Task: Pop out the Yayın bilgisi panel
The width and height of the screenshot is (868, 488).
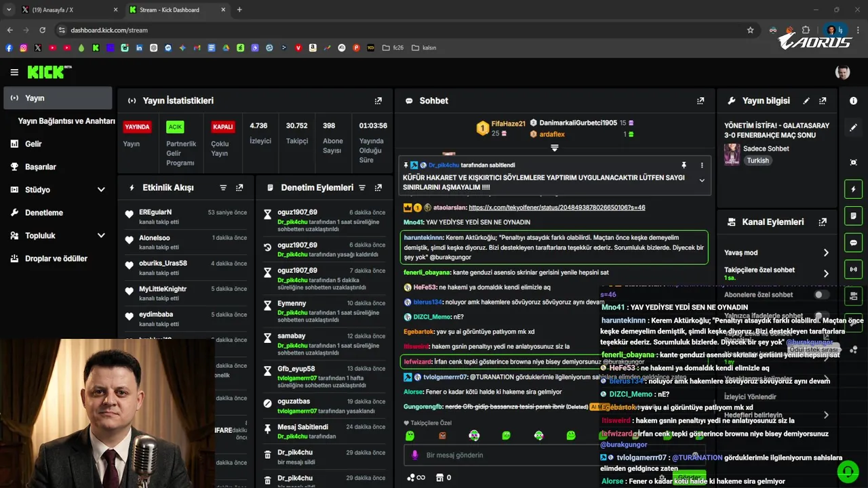Action: pyautogui.click(x=823, y=100)
